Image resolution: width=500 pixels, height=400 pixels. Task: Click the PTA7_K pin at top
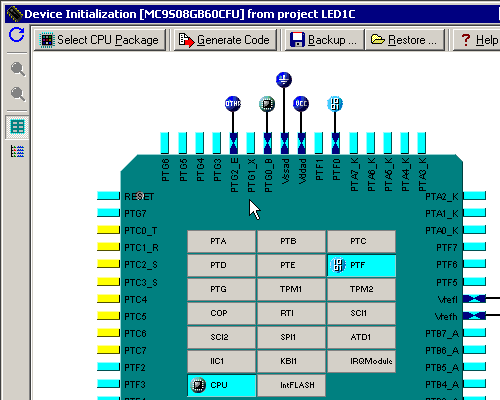coord(353,143)
